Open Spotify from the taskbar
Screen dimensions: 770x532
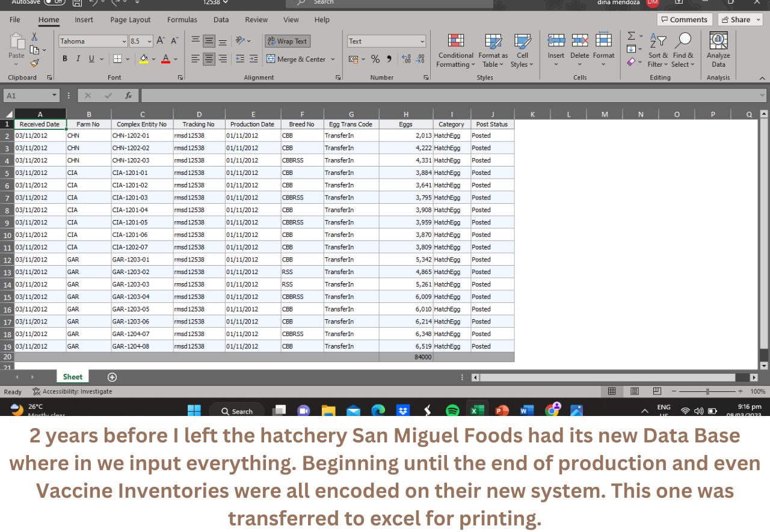point(452,411)
